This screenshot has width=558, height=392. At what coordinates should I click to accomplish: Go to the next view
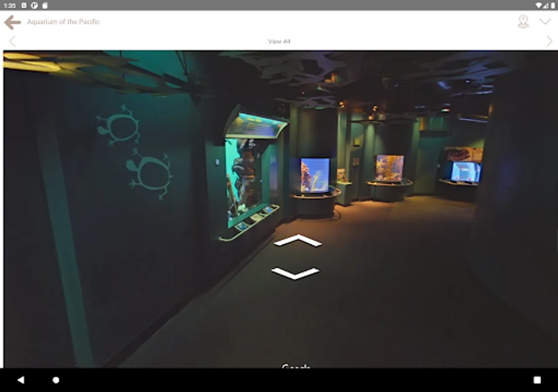[549, 41]
